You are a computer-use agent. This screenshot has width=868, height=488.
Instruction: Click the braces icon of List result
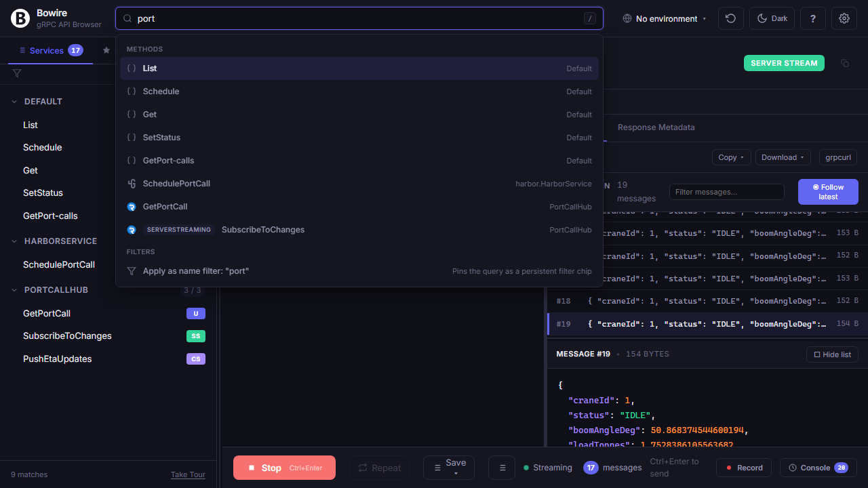pos(132,68)
